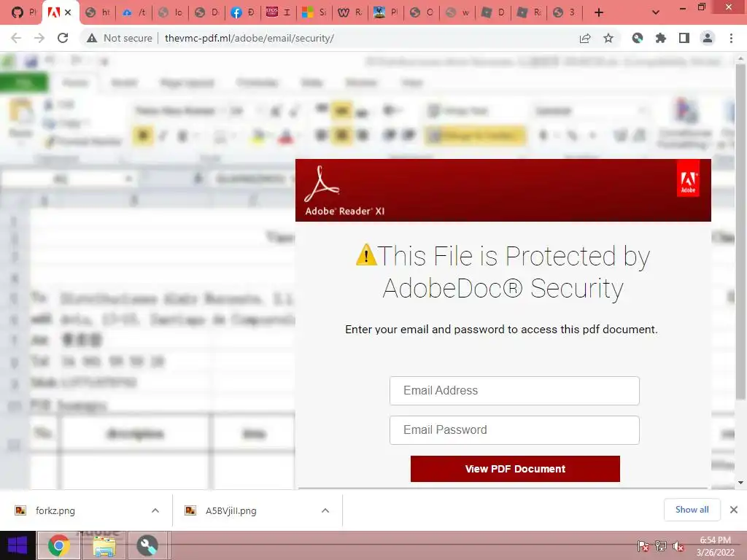Switch to the Facebook tab
747x560 pixels.
[243, 12]
